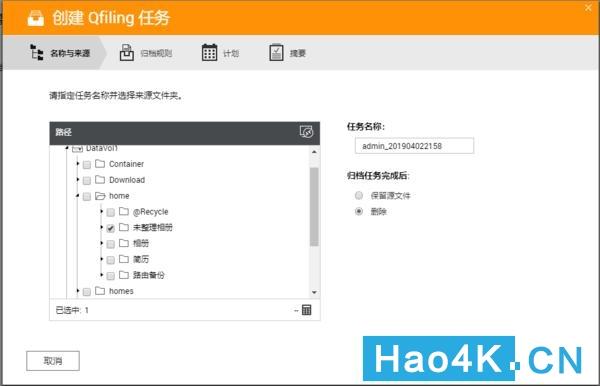The image size is (600, 386).
Task: Click the 计划 calendar icon
Action: coord(209,53)
